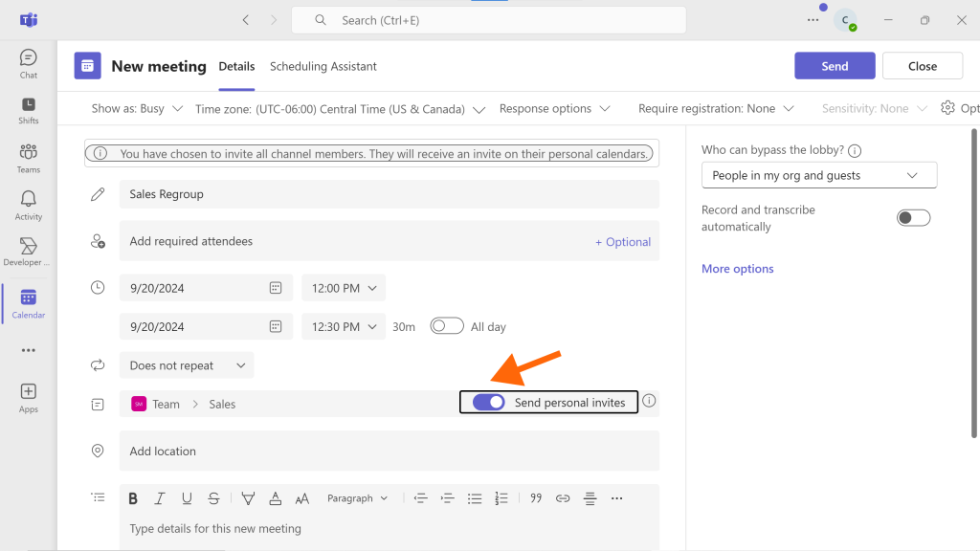
Task: Insert a hyperlink
Action: click(563, 498)
